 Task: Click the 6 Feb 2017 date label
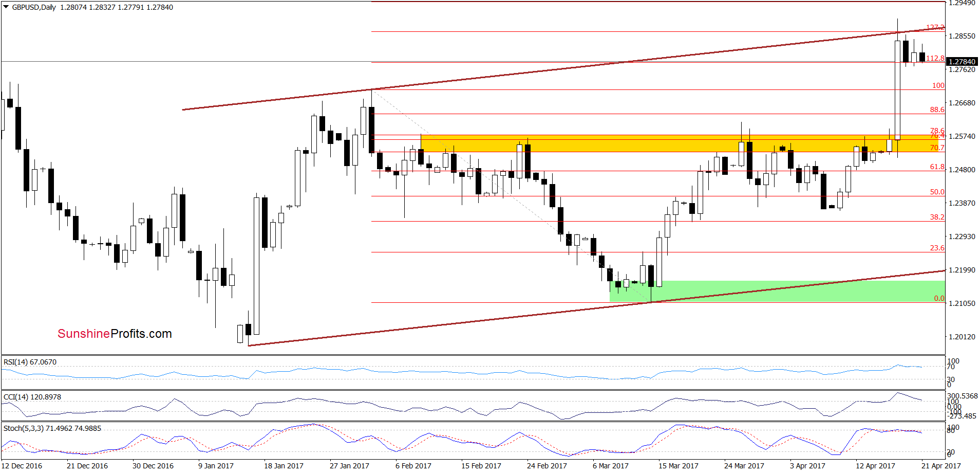tap(413, 466)
